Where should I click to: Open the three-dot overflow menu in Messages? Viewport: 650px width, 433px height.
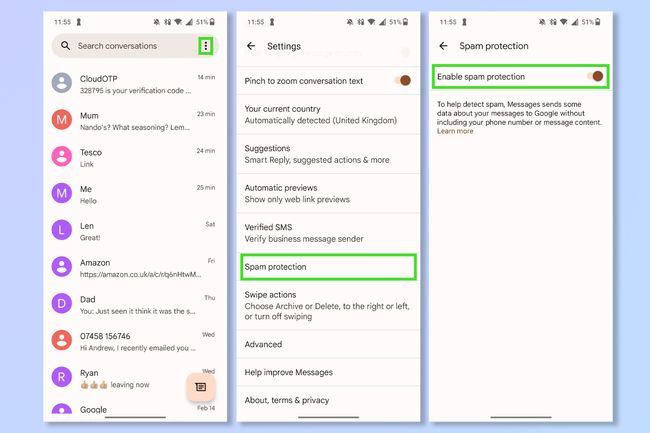pyautogui.click(x=206, y=46)
